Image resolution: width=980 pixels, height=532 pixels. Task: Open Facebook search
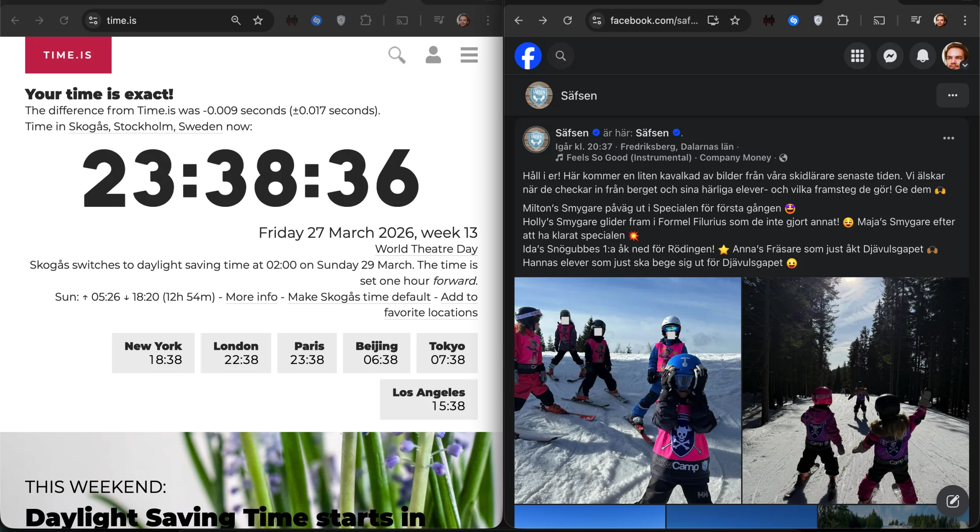point(561,56)
